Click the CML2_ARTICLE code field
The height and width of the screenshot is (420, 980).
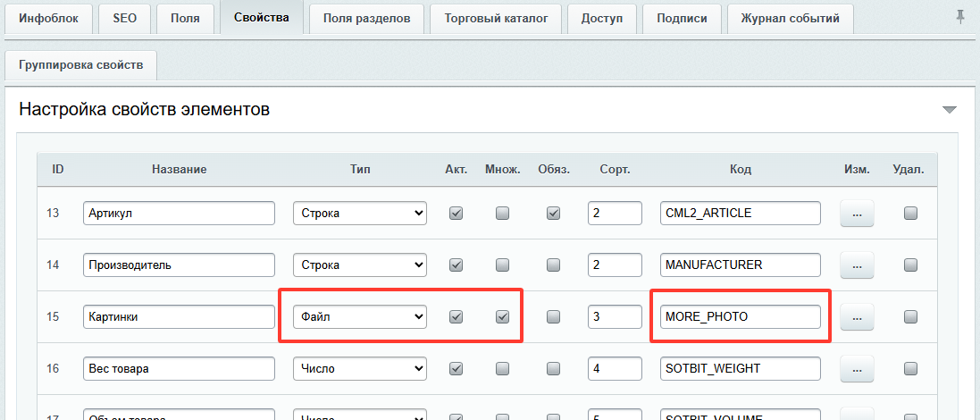tap(741, 213)
